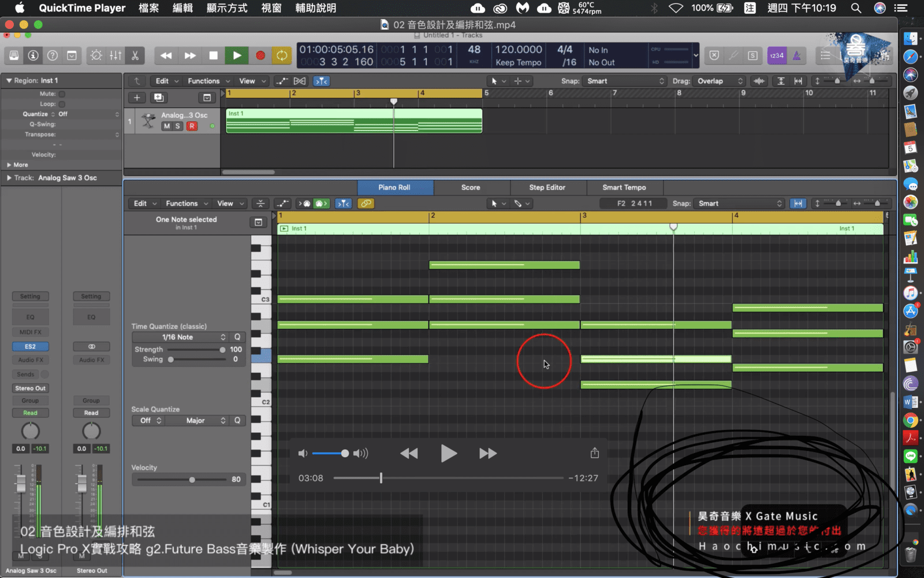Open the LCD display mode dropdown arrow
The width and height of the screenshot is (924, 578).
point(696,56)
